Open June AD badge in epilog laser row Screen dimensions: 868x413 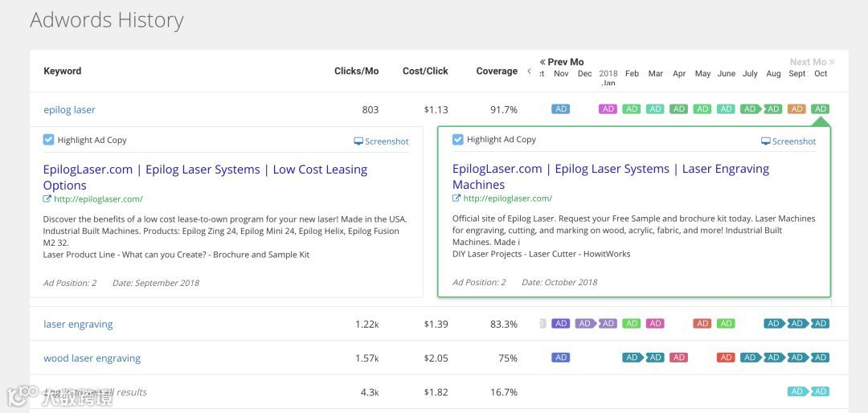(727, 109)
